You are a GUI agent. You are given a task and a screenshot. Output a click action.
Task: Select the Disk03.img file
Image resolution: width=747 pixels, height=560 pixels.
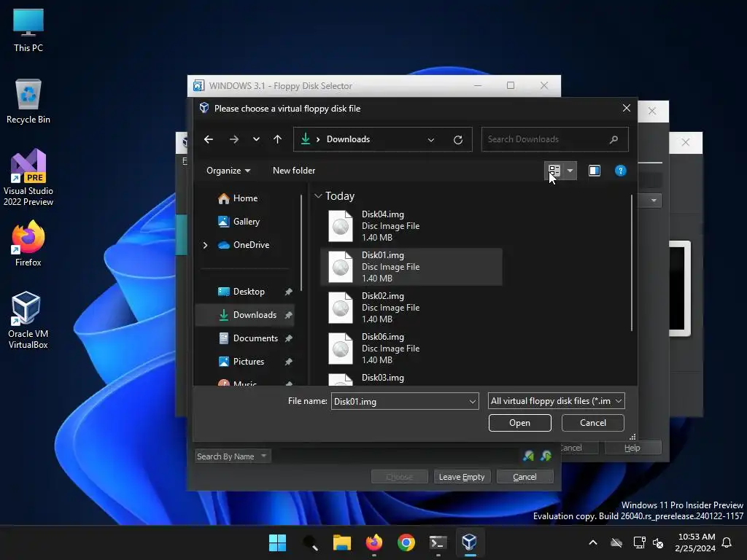(411, 378)
